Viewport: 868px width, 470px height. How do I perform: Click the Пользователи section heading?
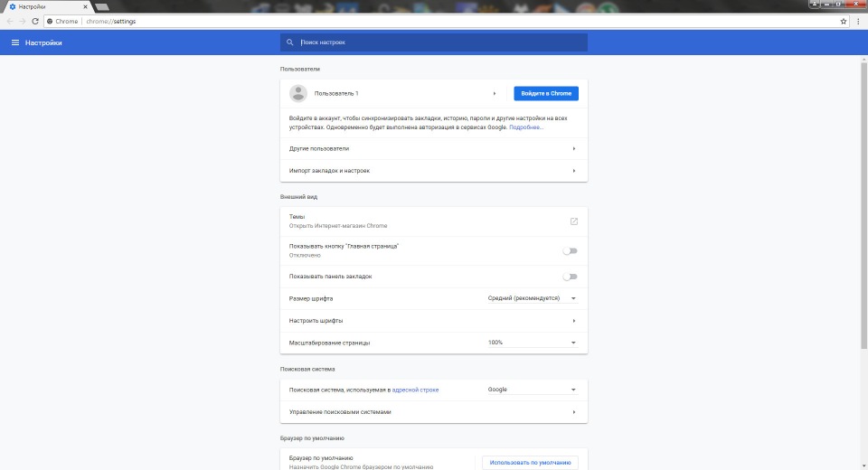(x=299, y=70)
